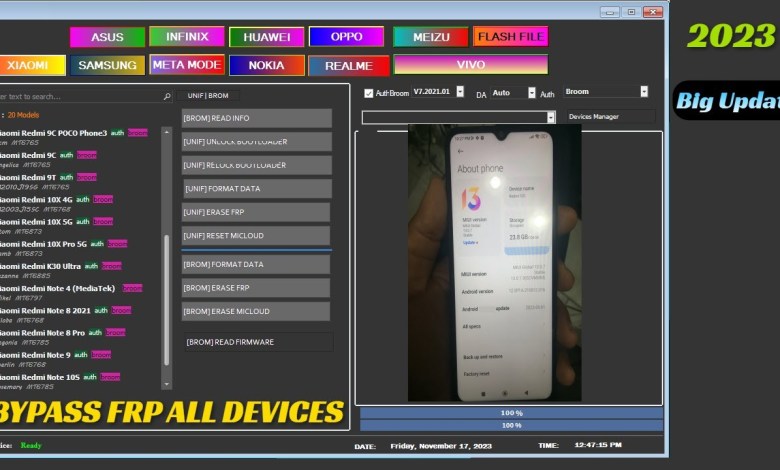Image resolution: width=780 pixels, height=470 pixels.
Task: Click [BROM] READ FIRMWARE button
Action: (x=259, y=342)
